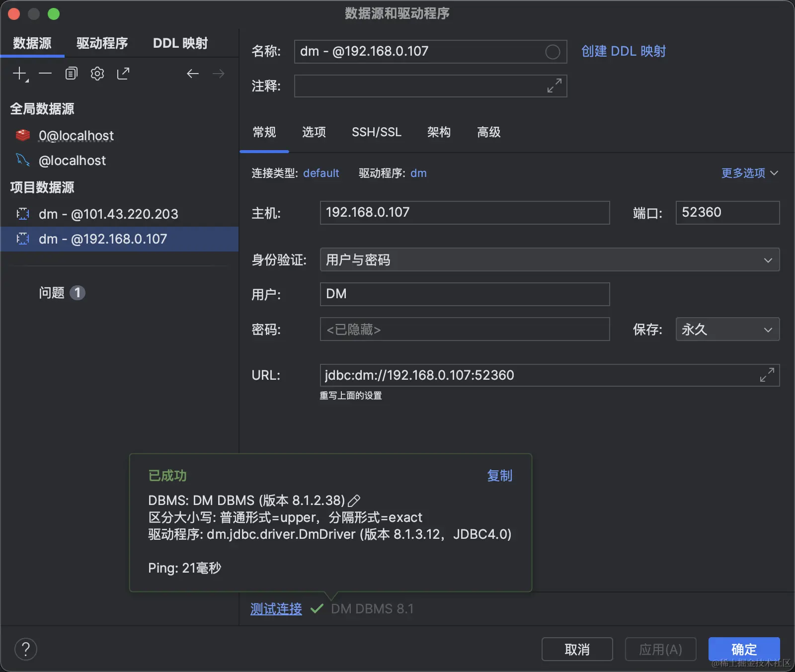The height and width of the screenshot is (672, 795).
Task: Expand 更多选项 dropdown
Action: pyautogui.click(x=750, y=173)
